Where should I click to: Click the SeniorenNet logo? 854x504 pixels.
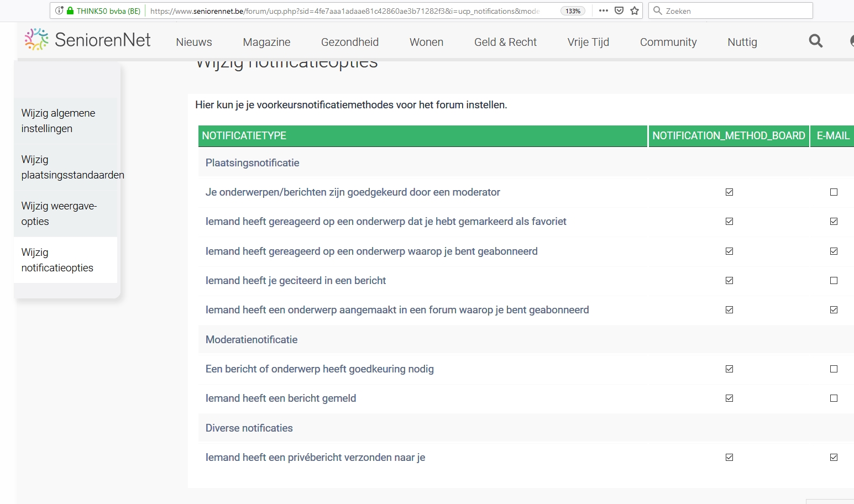click(x=88, y=40)
